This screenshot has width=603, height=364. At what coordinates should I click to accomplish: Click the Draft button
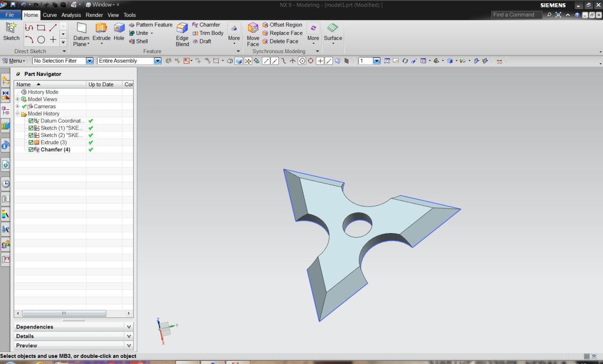tap(202, 41)
